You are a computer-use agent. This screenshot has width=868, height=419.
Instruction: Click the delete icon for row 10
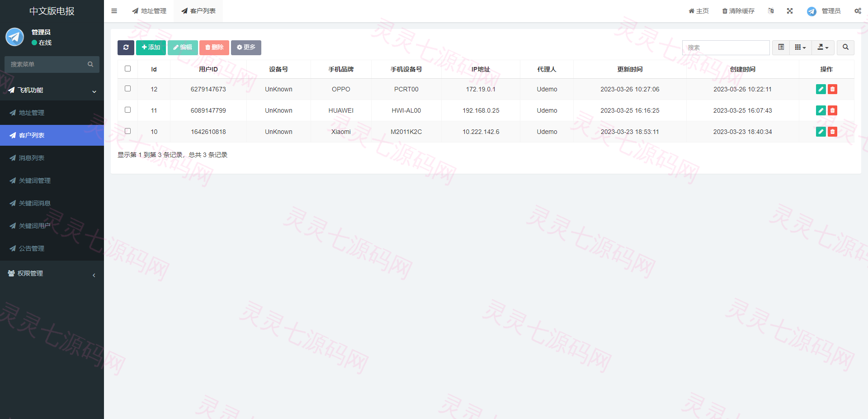832,132
